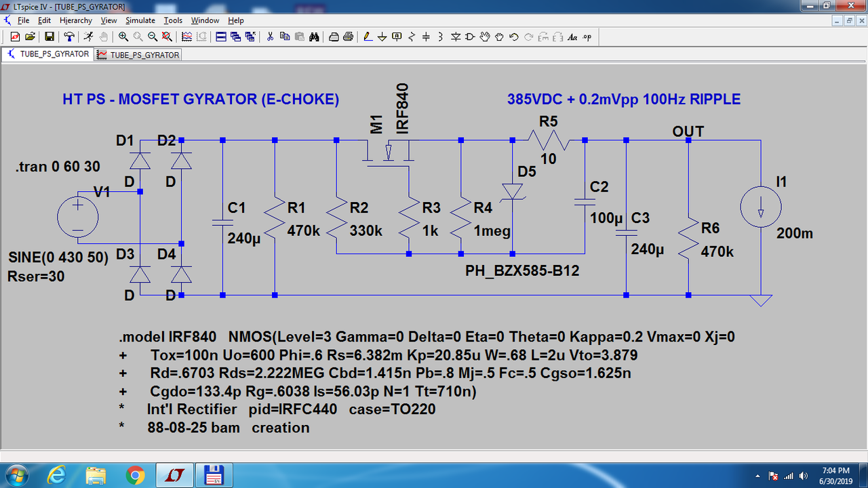Screen dimensions: 868x488
Task: Tile windows horizontally
Action: tap(221, 37)
